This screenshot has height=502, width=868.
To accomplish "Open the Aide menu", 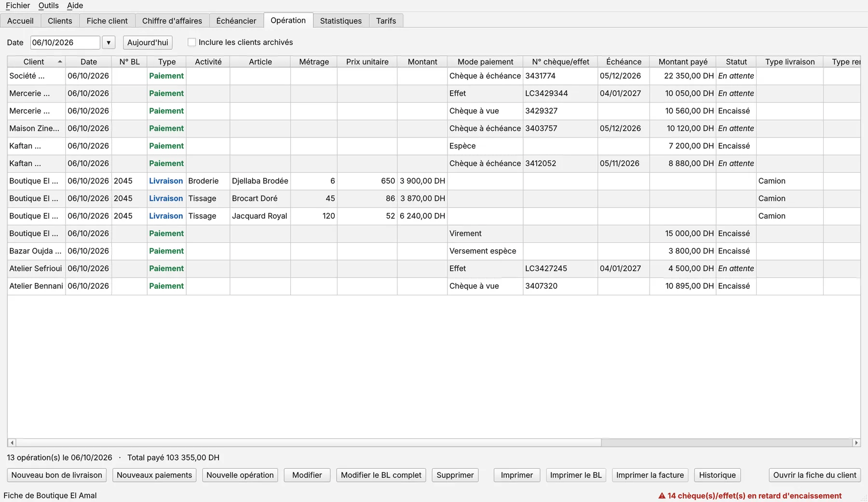I will click(75, 6).
